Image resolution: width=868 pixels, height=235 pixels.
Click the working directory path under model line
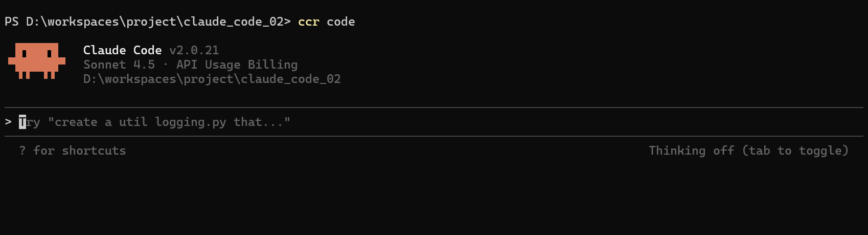(x=212, y=79)
